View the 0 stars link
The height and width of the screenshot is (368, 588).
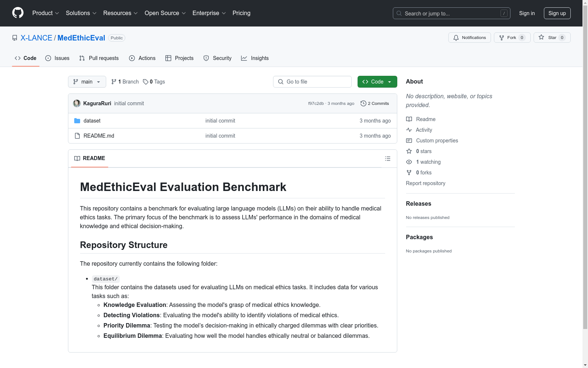click(419, 151)
